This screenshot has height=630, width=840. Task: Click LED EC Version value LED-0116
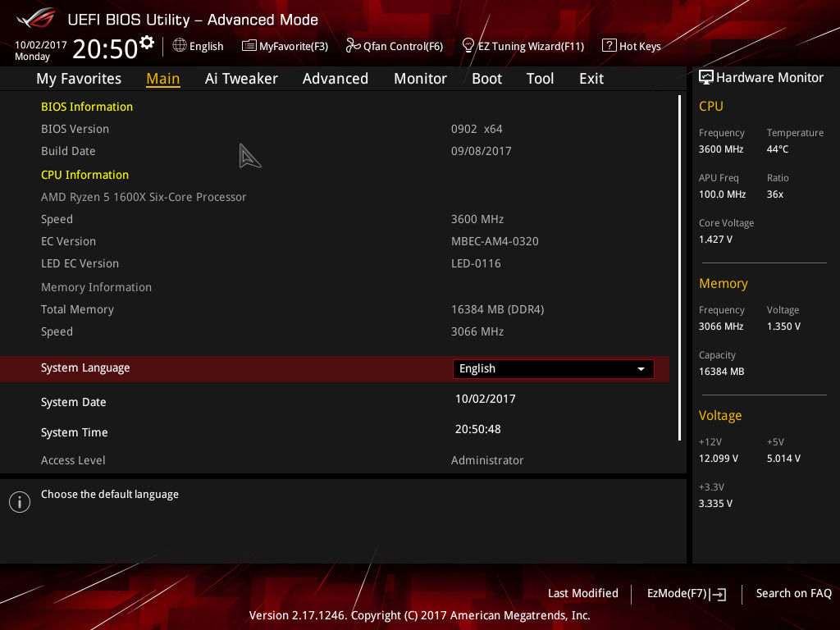click(476, 263)
